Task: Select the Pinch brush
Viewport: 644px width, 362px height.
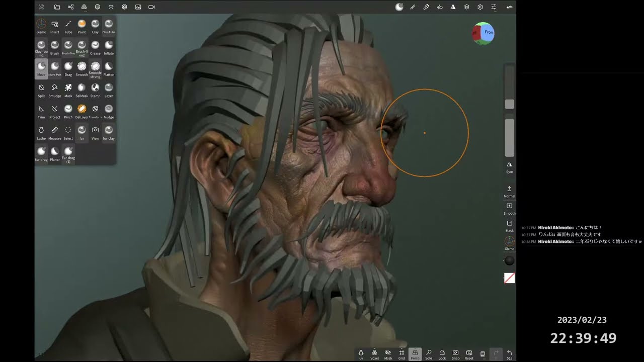Action: pyautogui.click(x=68, y=111)
